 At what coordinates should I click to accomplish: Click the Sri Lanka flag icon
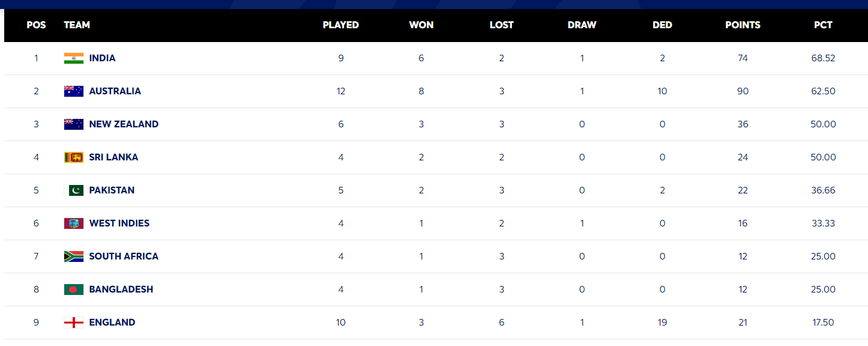74,157
